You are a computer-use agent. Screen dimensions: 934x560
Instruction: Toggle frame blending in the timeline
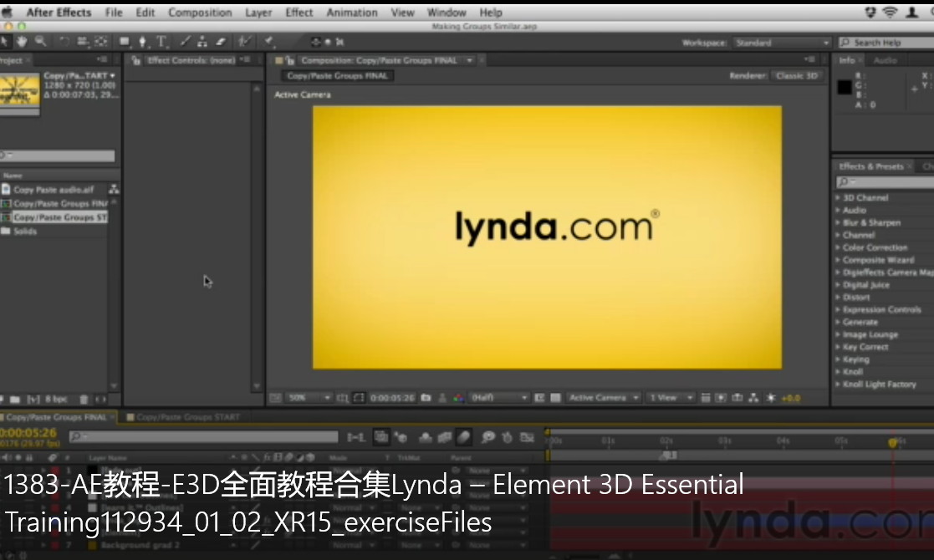[444, 437]
